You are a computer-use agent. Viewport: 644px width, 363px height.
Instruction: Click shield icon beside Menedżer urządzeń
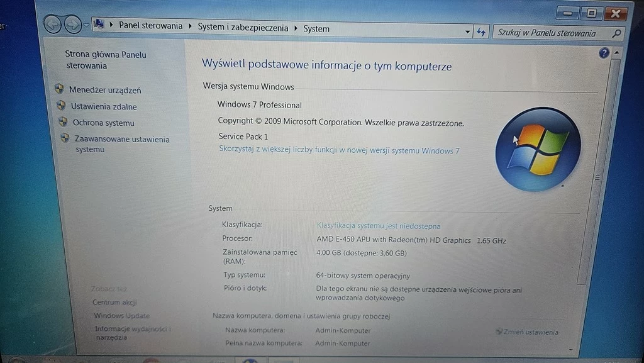[59, 89]
